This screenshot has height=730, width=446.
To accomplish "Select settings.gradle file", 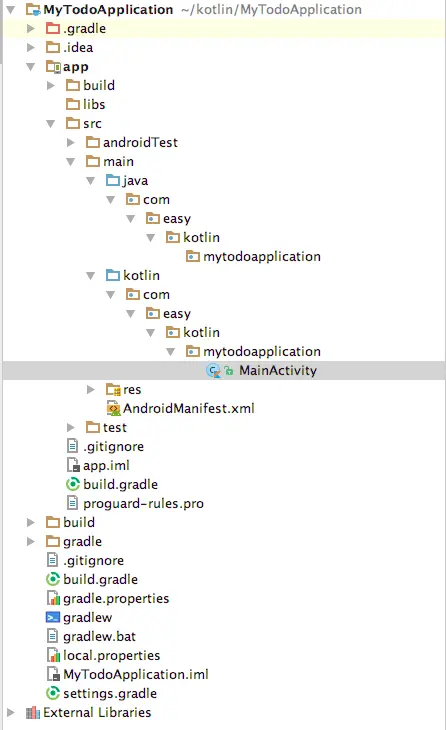I will [110, 693].
